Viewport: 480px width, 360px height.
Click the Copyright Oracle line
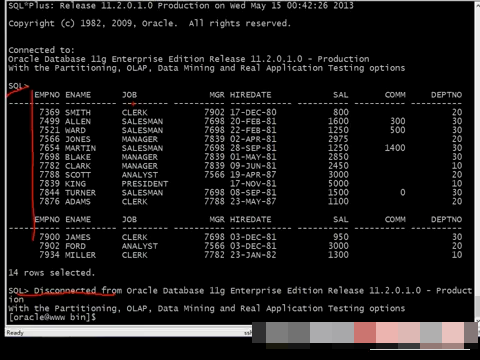(149, 23)
